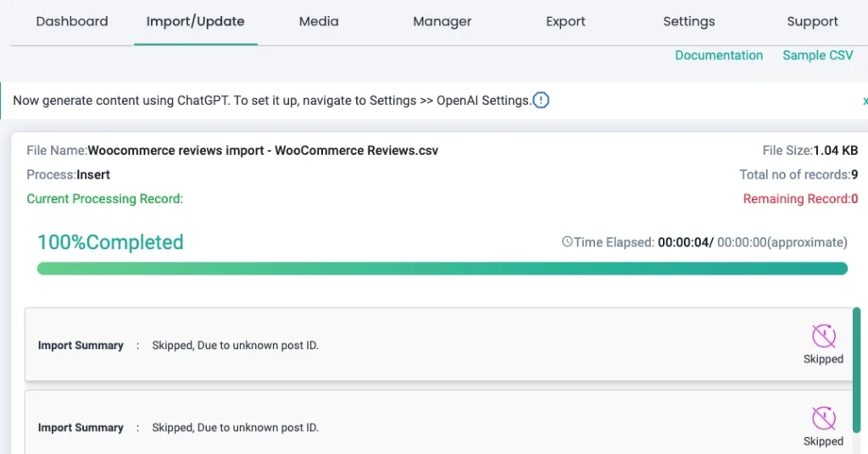Click the info icon after OpenAI Settings
The image size is (868, 454).
tap(541, 101)
